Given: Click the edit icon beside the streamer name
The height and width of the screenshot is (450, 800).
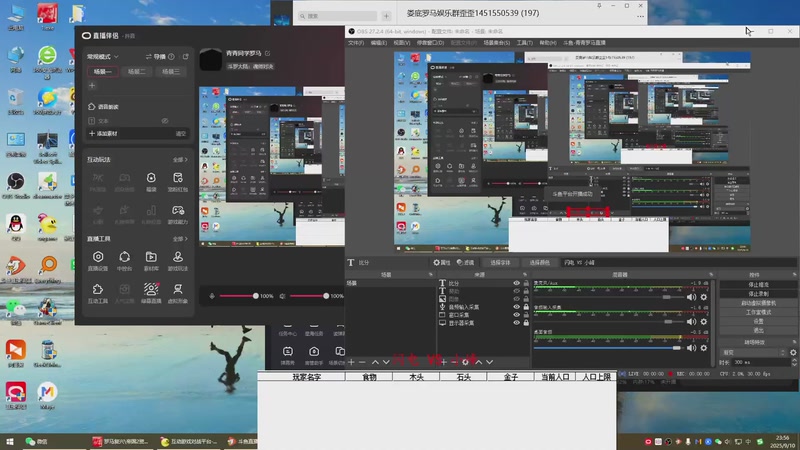Looking at the screenshot, I should coord(267,53).
